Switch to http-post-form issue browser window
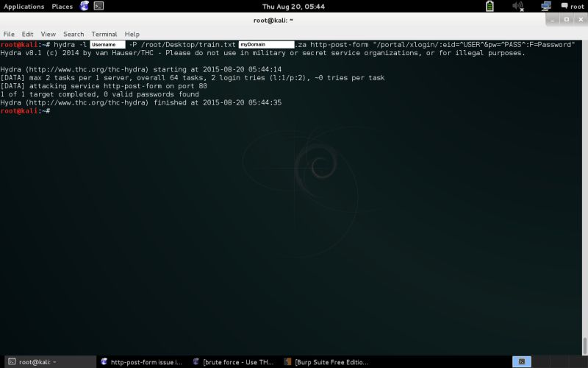The image size is (588, 368). [x=142, y=362]
